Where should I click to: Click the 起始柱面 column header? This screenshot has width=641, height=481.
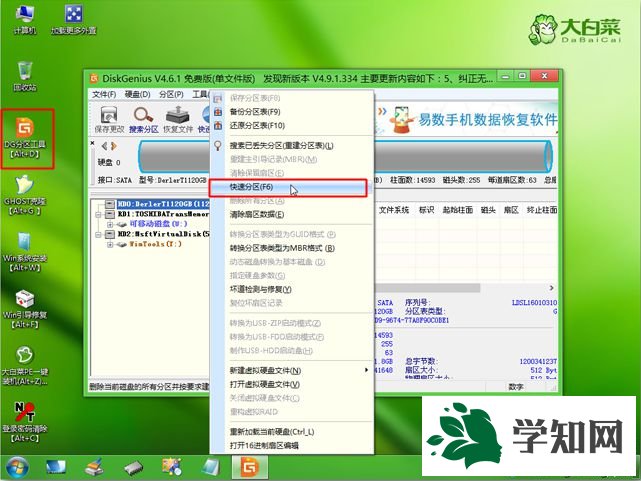458,210
